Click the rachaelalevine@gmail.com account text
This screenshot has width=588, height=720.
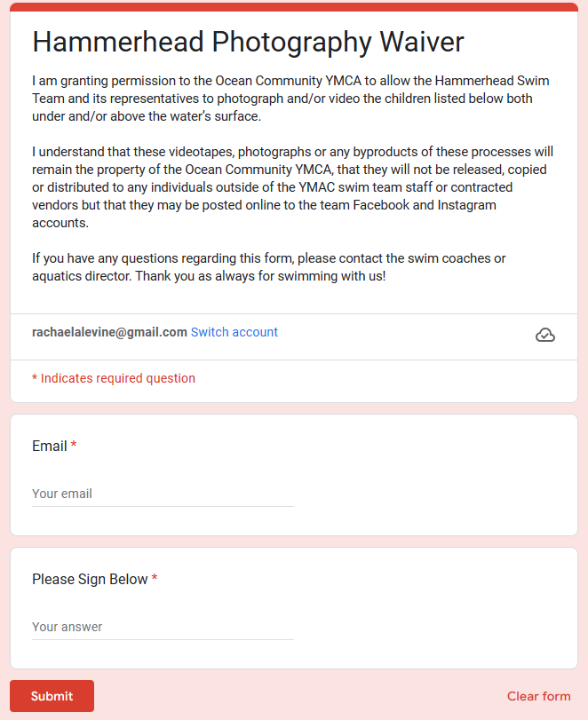coord(109,332)
